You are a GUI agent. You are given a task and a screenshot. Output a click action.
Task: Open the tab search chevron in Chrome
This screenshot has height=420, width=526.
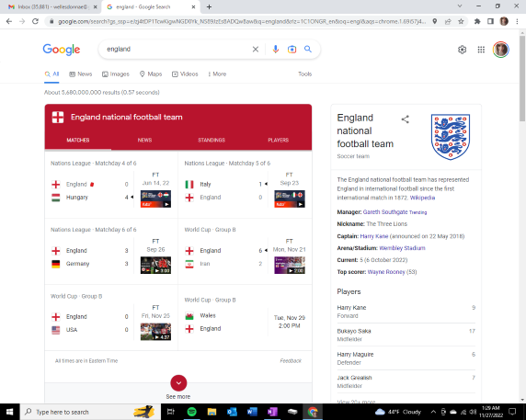click(460, 6)
